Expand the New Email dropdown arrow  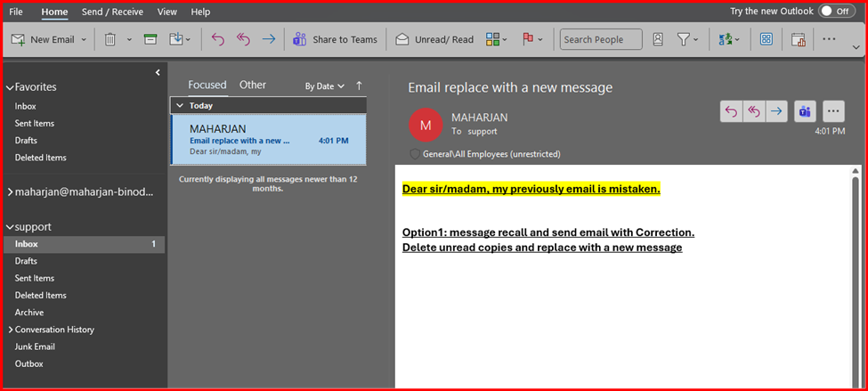pyautogui.click(x=85, y=39)
